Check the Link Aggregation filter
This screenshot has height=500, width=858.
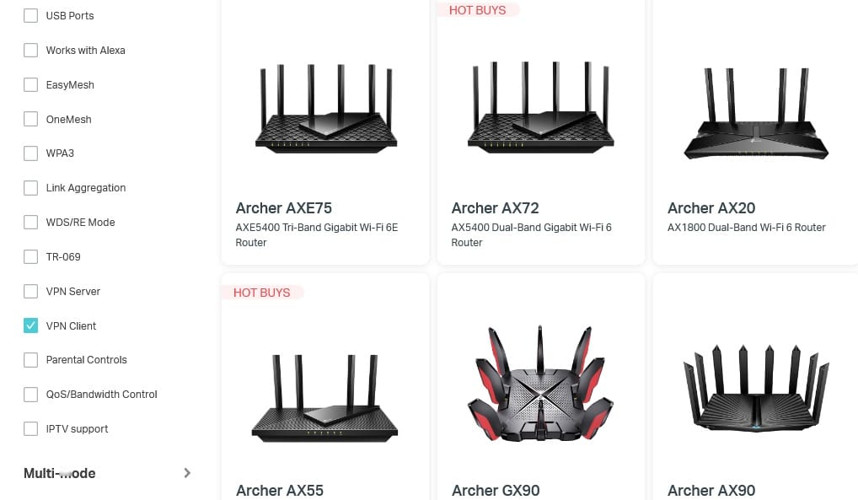click(31, 188)
